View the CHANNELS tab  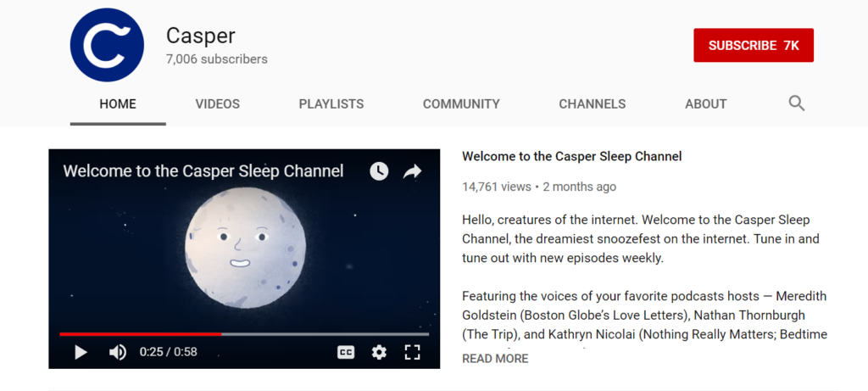[593, 104]
